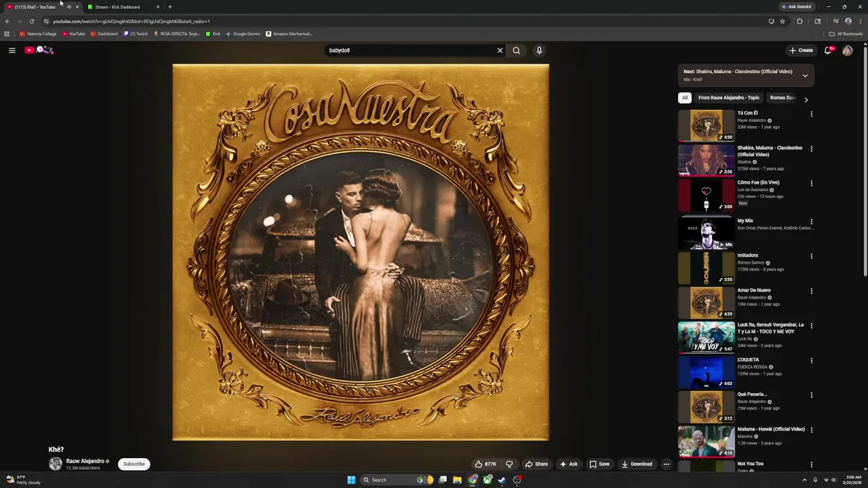Open Tú Con Él video thumbnail
This screenshot has width=868, height=488.
706,125
